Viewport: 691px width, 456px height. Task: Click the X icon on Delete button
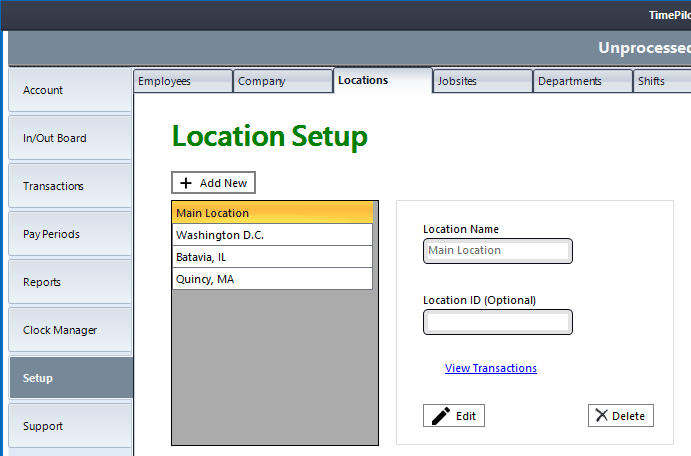pyautogui.click(x=600, y=416)
